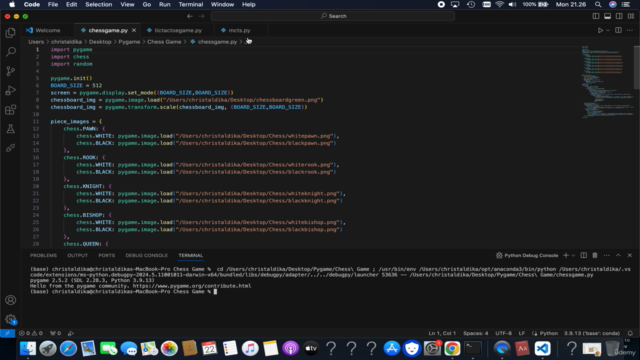Open the Music app from the dock
Screen dimensions: 640x360
[250, 349]
